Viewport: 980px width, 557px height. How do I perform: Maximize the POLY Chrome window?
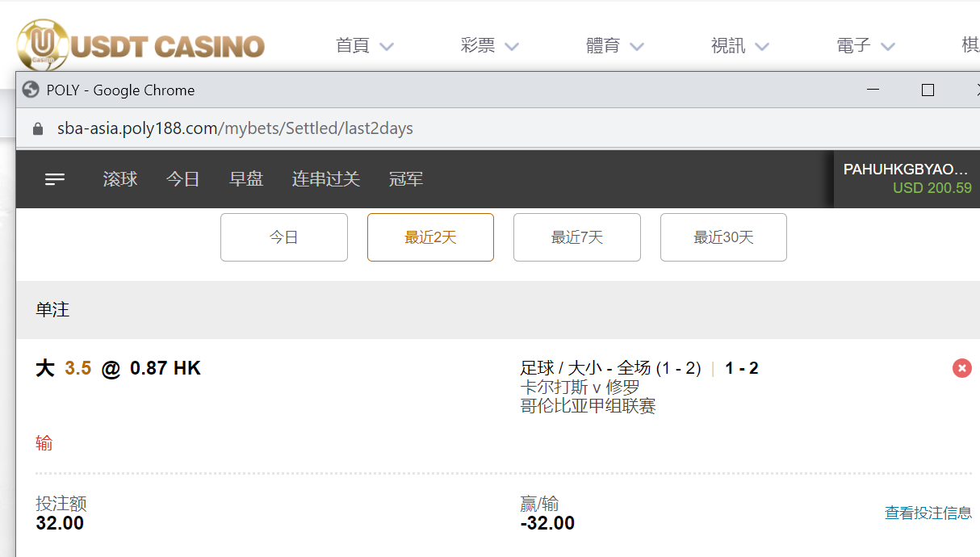[928, 90]
